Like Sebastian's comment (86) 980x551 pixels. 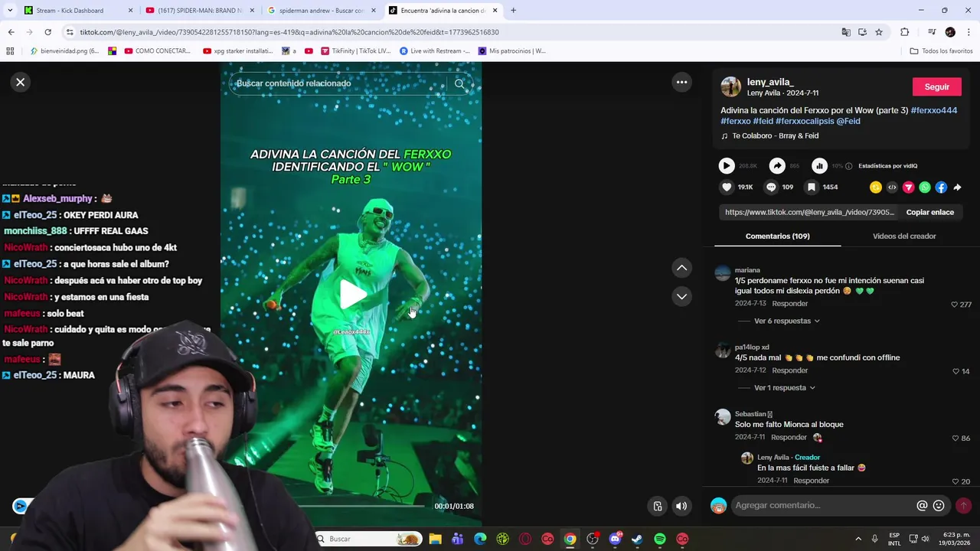pos(955,438)
